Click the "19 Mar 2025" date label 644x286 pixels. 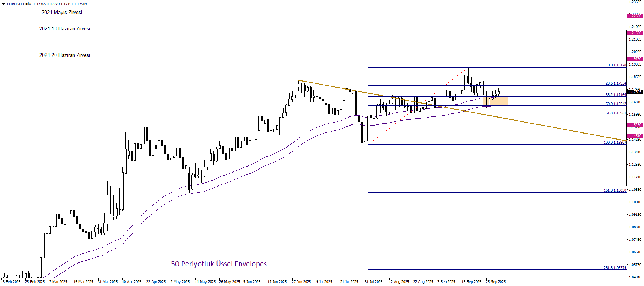[x=83, y=282]
